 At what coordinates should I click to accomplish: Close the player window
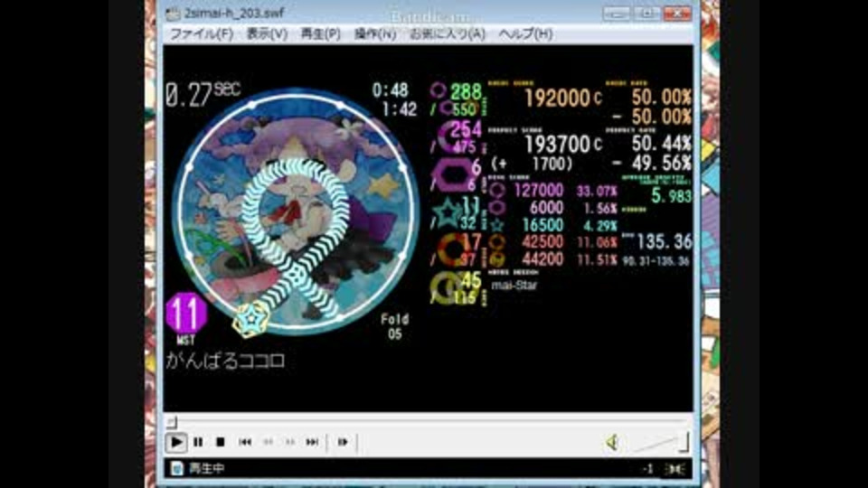[677, 14]
